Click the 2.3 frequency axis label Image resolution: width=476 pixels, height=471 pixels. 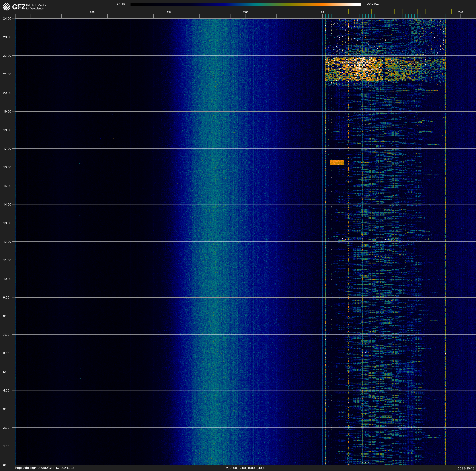(x=169, y=12)
